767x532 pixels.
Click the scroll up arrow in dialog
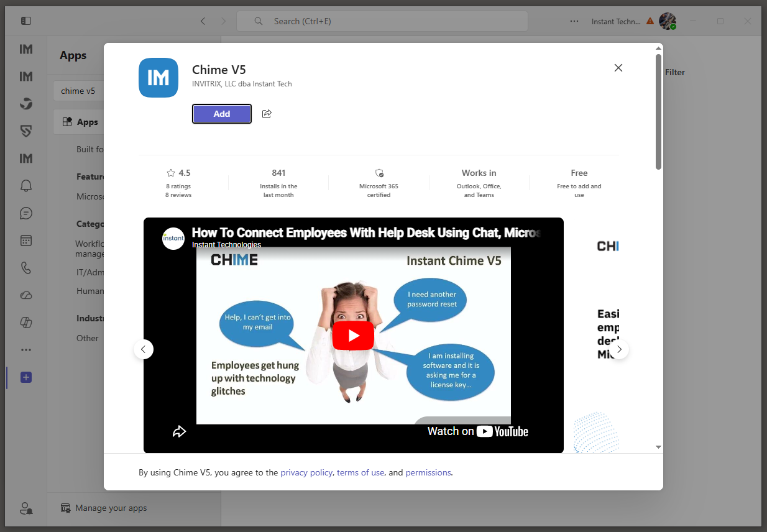(658, 48)
